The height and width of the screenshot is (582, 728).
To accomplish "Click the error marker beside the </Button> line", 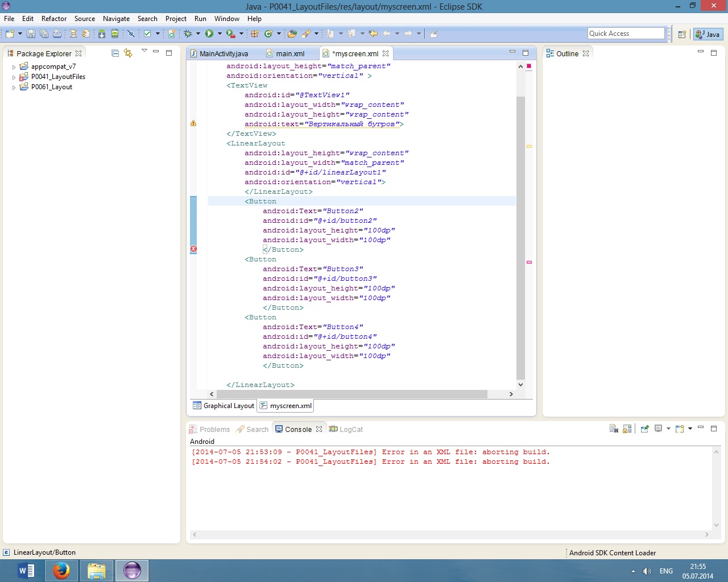I will (x=193, y=249).
